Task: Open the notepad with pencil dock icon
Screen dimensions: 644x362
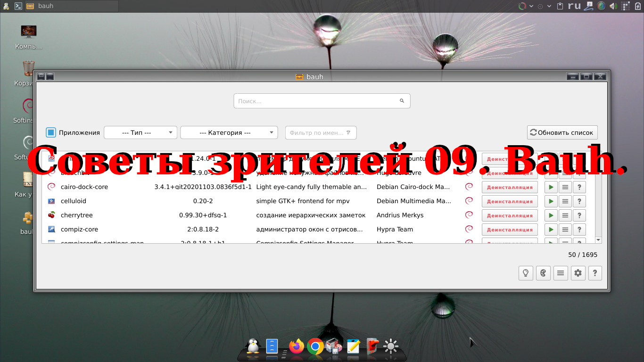Action: pyautogui.click(x=353, y=346)
